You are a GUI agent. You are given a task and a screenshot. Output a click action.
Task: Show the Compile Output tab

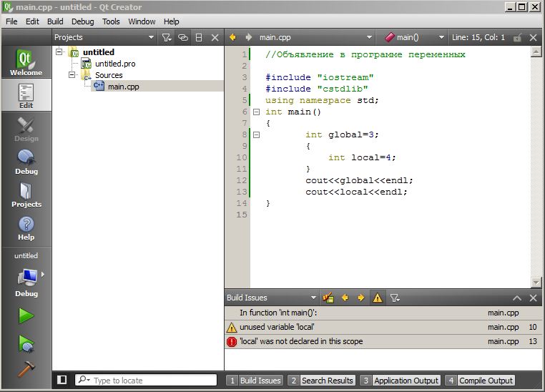click(x=480, y=381)
